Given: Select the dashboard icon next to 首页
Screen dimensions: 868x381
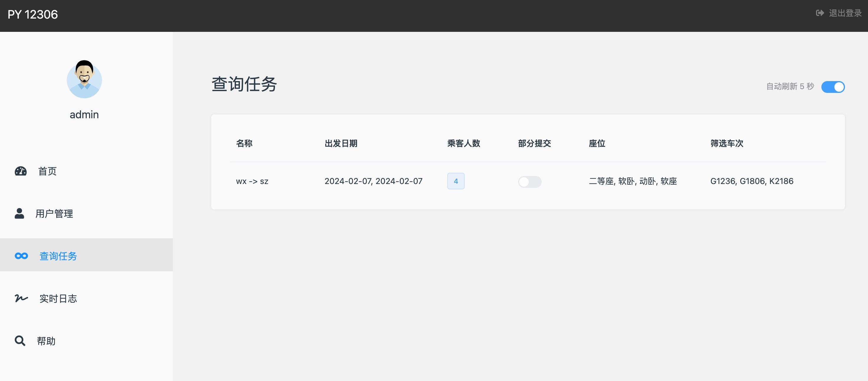Looking at the screenshot, I should (x=21, y=171).
